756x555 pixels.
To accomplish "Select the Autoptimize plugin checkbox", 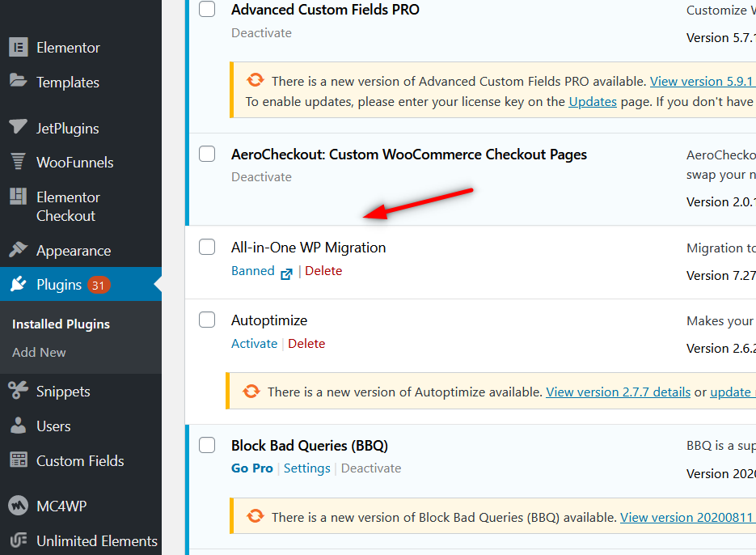I will click(207, 320).
